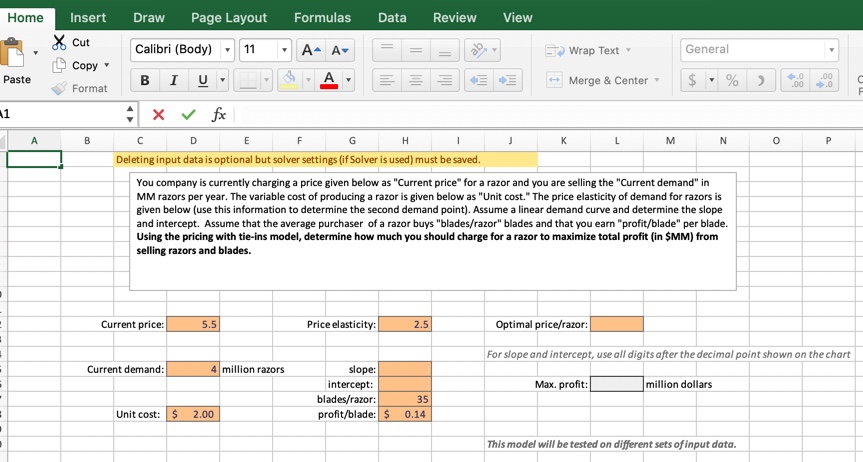This screenshot has width=863, height=462.
Task: Cancel formula entry with red X
Action: pos(159,115)
